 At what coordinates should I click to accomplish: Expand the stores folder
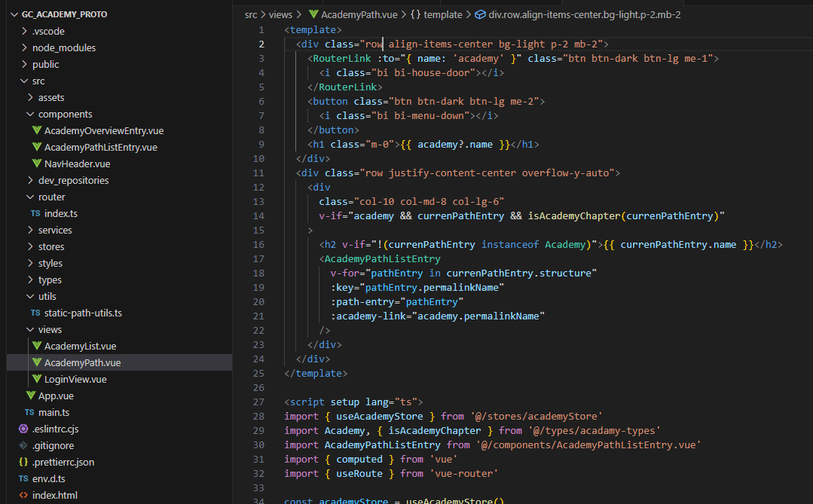(30, 247)
